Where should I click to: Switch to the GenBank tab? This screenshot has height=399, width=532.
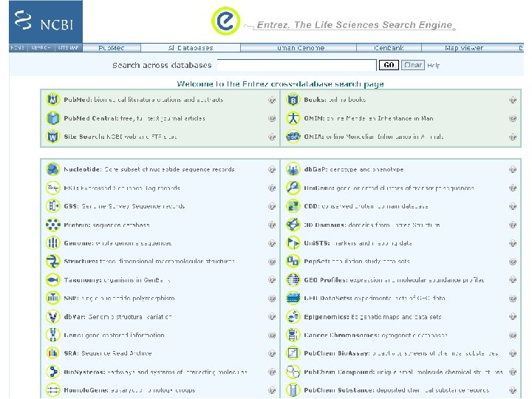(389, 48)
